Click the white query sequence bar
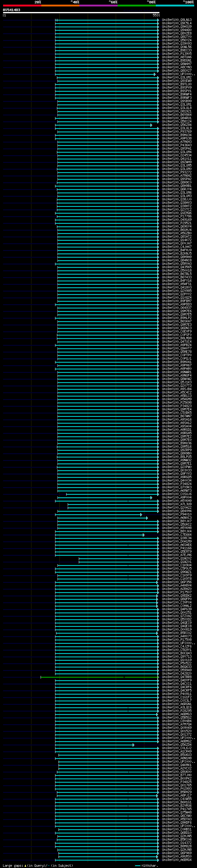 coord(81,12)
